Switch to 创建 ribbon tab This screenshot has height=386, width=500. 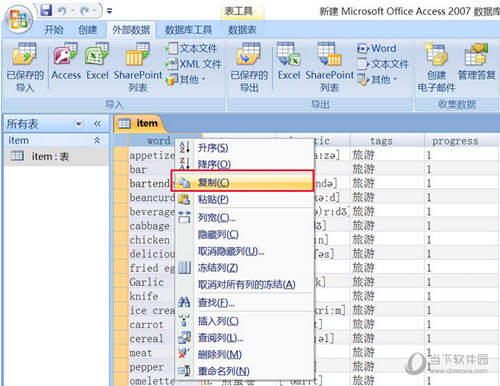point(88,30)
